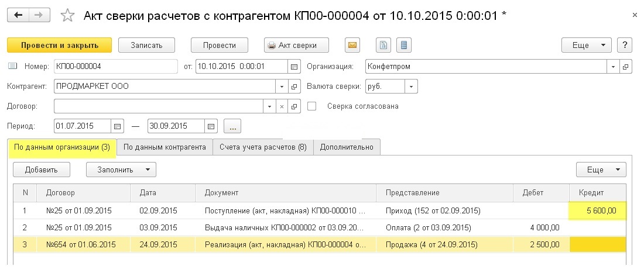The width and height of the screenshot is (644, 273).
Task: Select the По данным организации tab
Action: coord(62,147)
